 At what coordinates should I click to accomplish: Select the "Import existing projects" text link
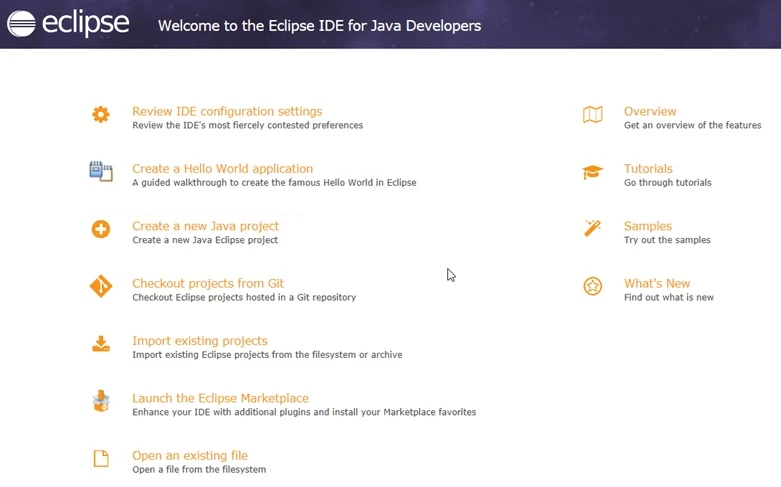click(x=199, y=341)
